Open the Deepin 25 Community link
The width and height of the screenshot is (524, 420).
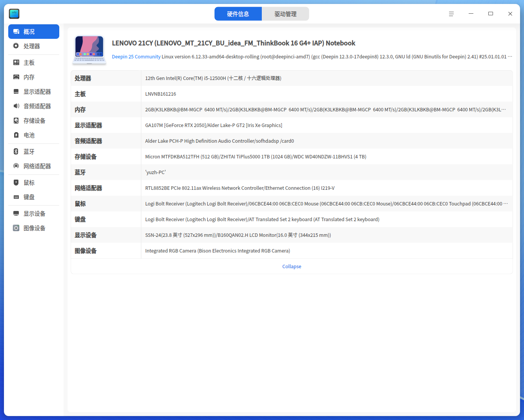pos(136,56)
